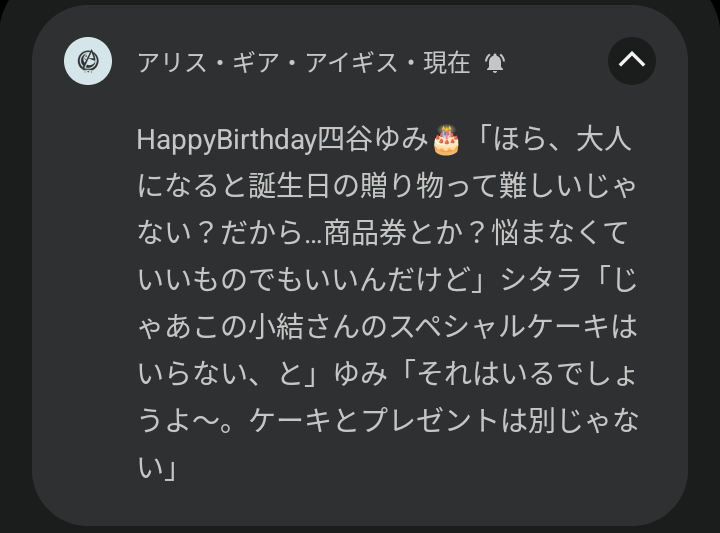Tap the dark strip above the notification card
This screenshot has width=720, height=533.
(360, 6)
